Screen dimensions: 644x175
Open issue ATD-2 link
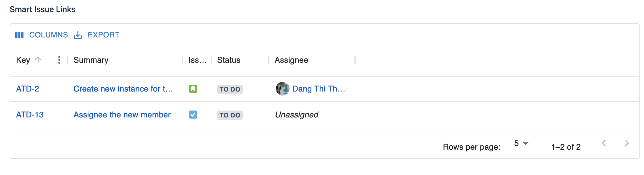point(28,89)
